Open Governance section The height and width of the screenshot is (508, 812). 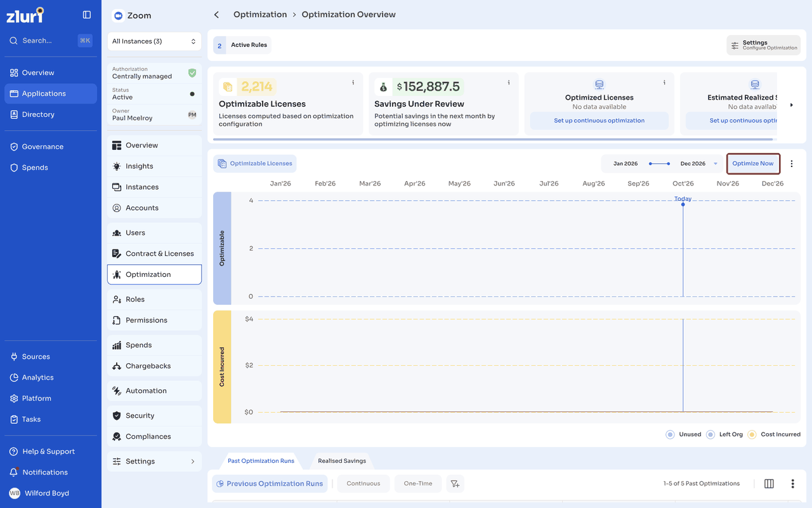[51, 147]
